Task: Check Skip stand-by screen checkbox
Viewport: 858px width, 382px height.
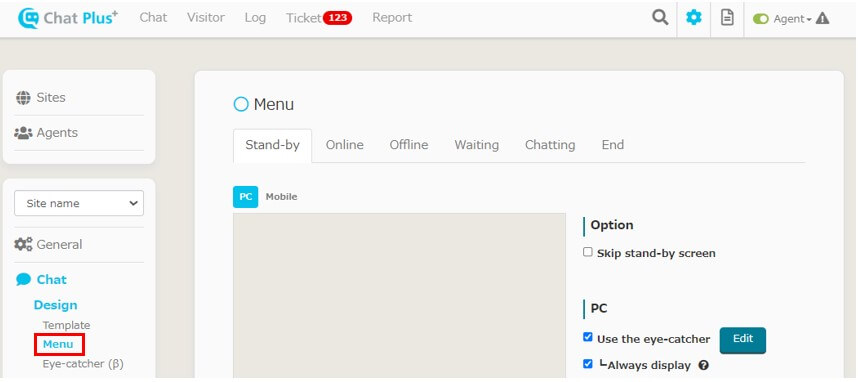Action: pos(588,252)
